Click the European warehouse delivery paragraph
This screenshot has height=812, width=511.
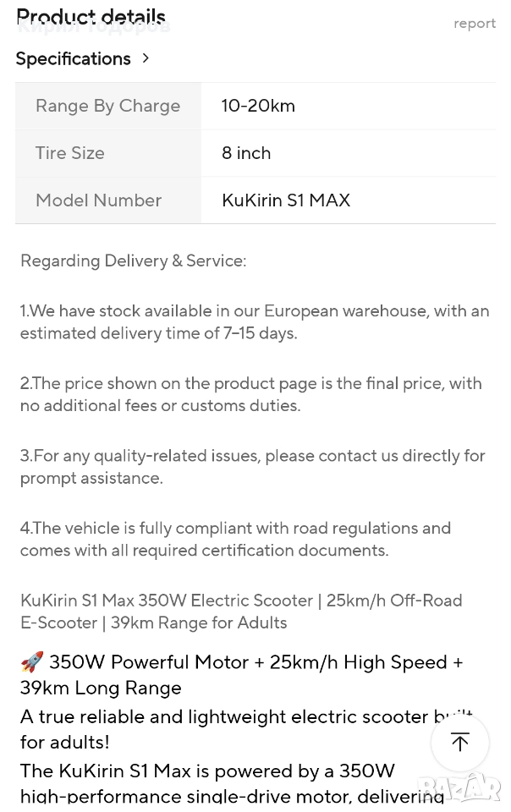coord(255,321)
